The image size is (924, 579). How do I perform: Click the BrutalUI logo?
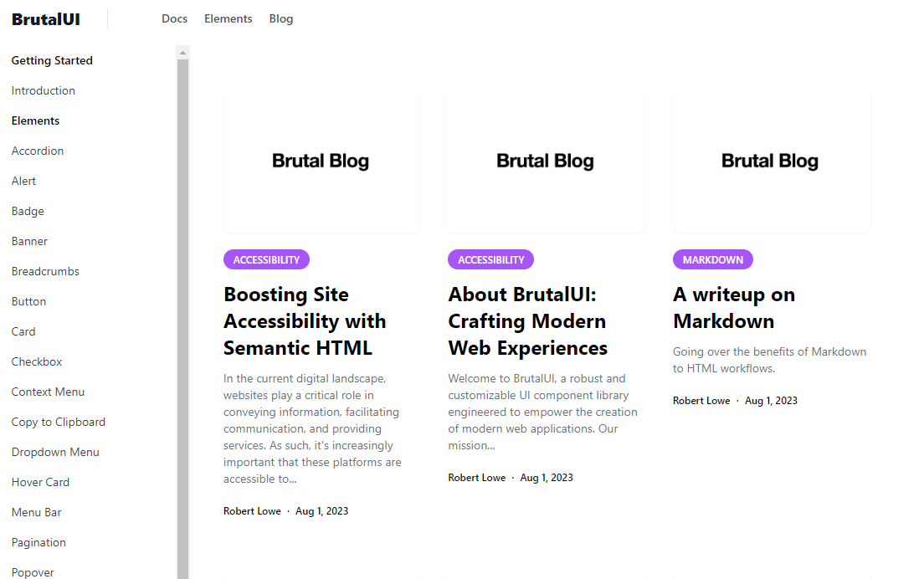[x=45, y=19]
